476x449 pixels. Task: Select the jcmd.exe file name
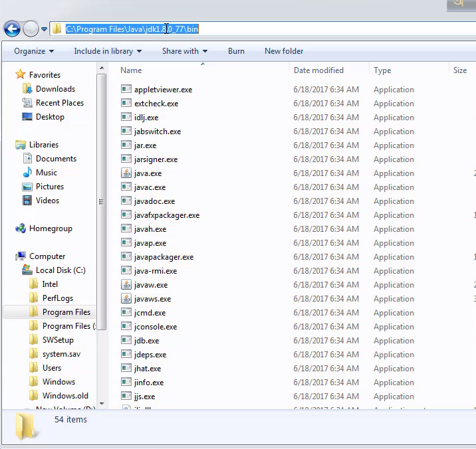coord(150,313)
